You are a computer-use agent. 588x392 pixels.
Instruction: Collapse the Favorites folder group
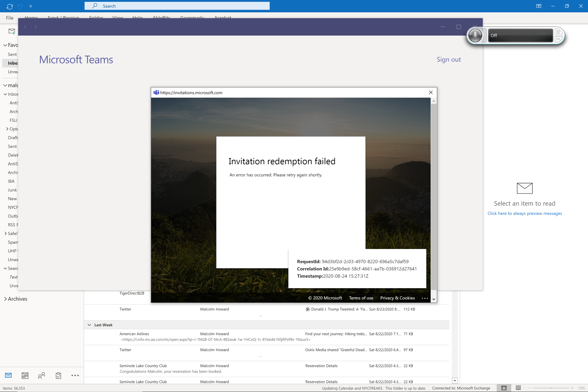[x=5, y=45]
